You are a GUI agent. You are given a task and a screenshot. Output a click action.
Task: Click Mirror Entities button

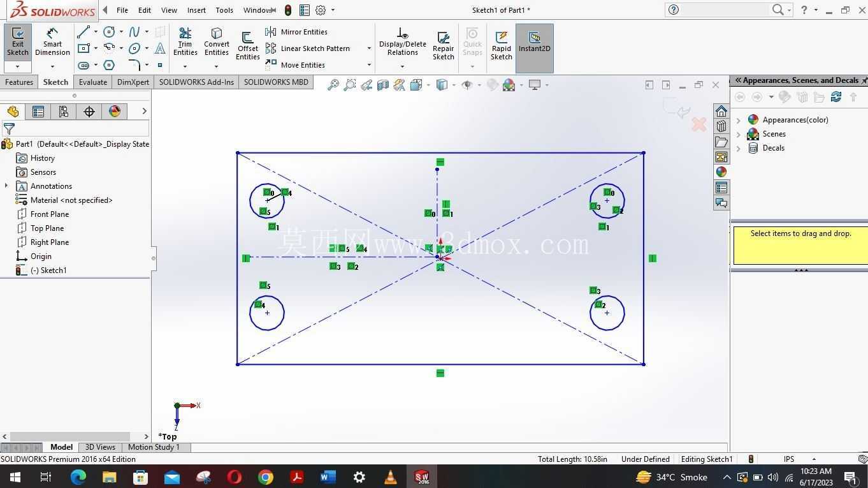296,32
